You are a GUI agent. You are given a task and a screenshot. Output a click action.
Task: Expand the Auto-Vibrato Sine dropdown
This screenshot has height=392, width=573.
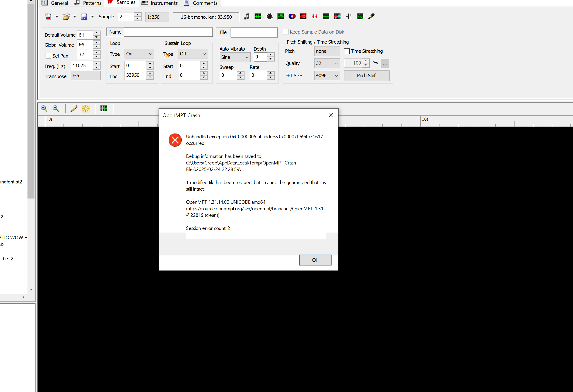point(235,57)
